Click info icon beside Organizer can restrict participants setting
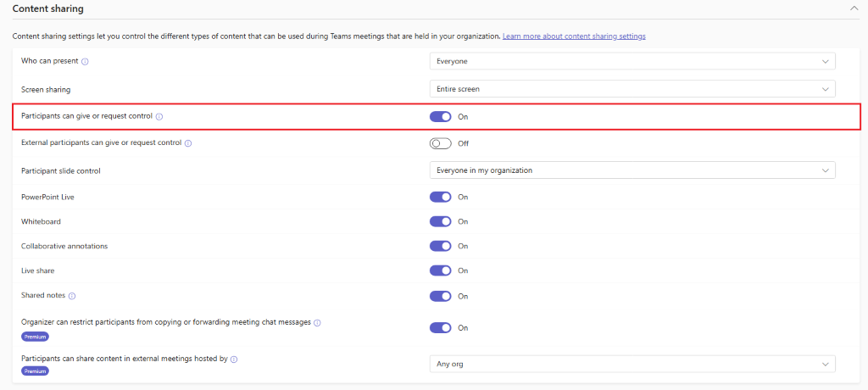This screenshot has width=868, height=390. click(x=317, y=322)
